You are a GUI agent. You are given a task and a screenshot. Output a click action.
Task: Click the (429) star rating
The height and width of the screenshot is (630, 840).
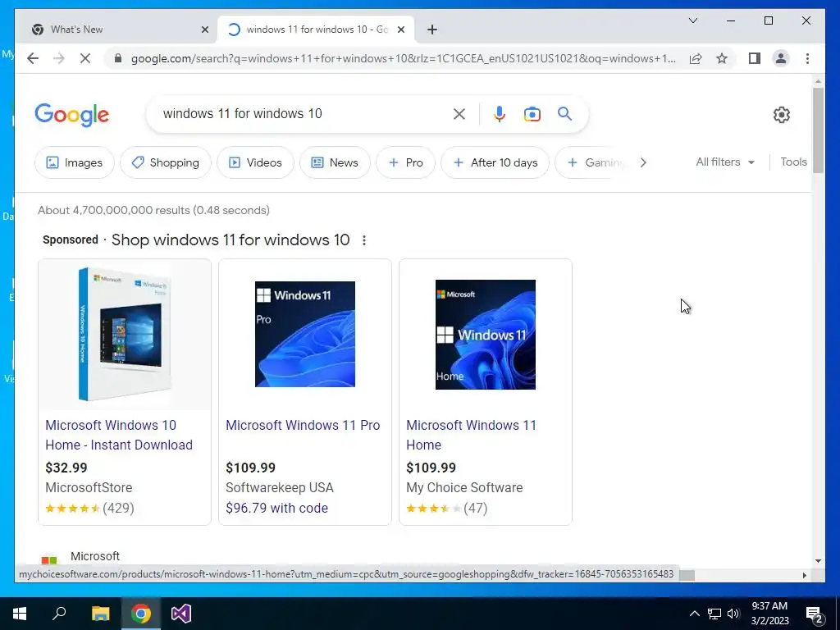[89, 508]
